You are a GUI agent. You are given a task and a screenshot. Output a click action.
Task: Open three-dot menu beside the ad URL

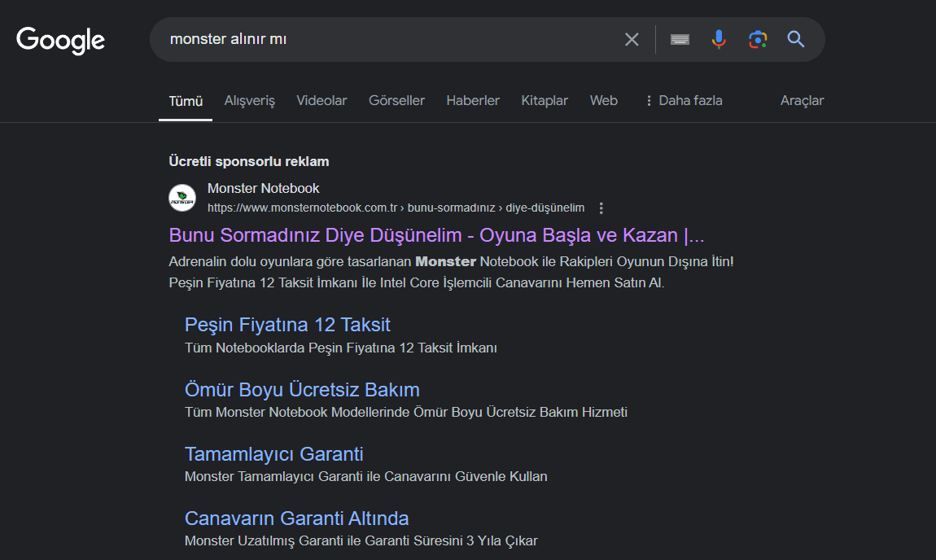coord(601,208)
